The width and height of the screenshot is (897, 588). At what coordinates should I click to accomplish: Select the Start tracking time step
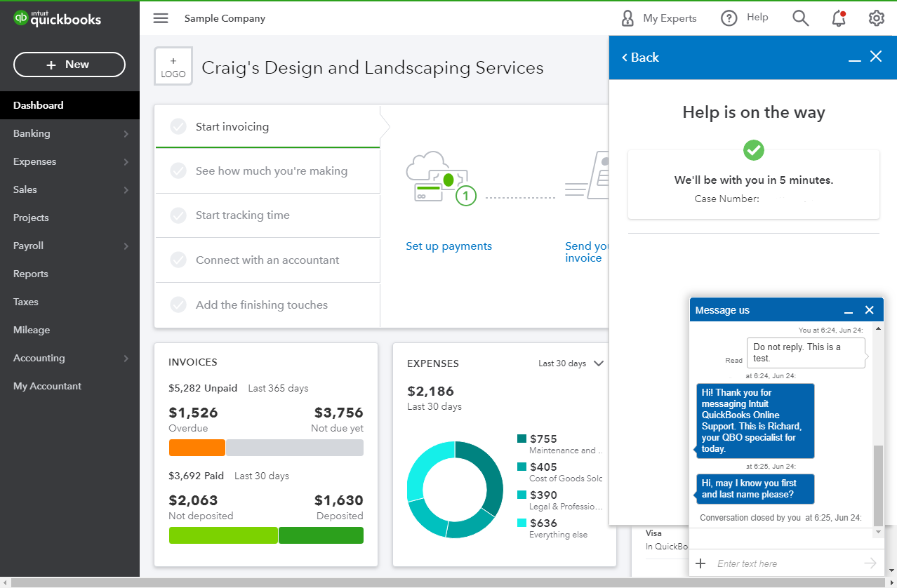(267, 215)
